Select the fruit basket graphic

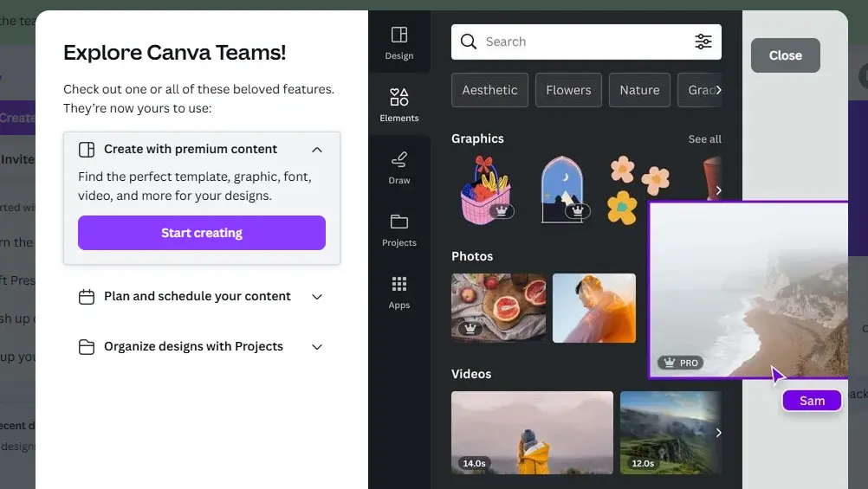(485, 190)
